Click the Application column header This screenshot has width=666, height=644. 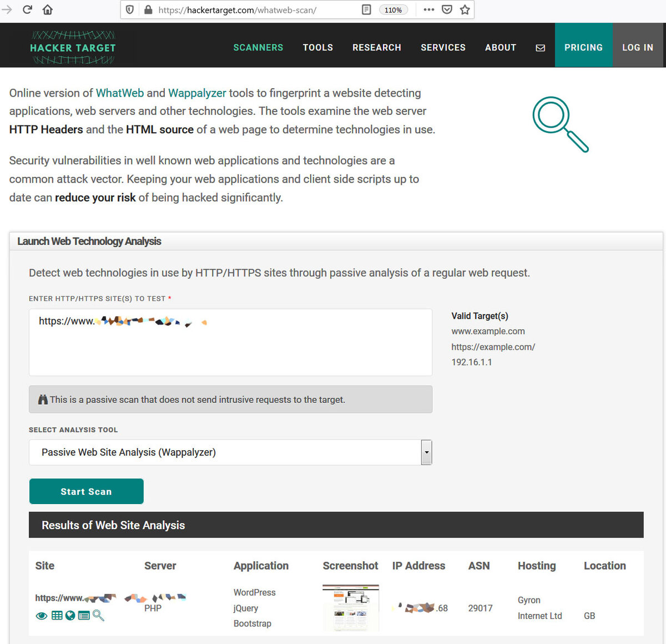[261, 566]
